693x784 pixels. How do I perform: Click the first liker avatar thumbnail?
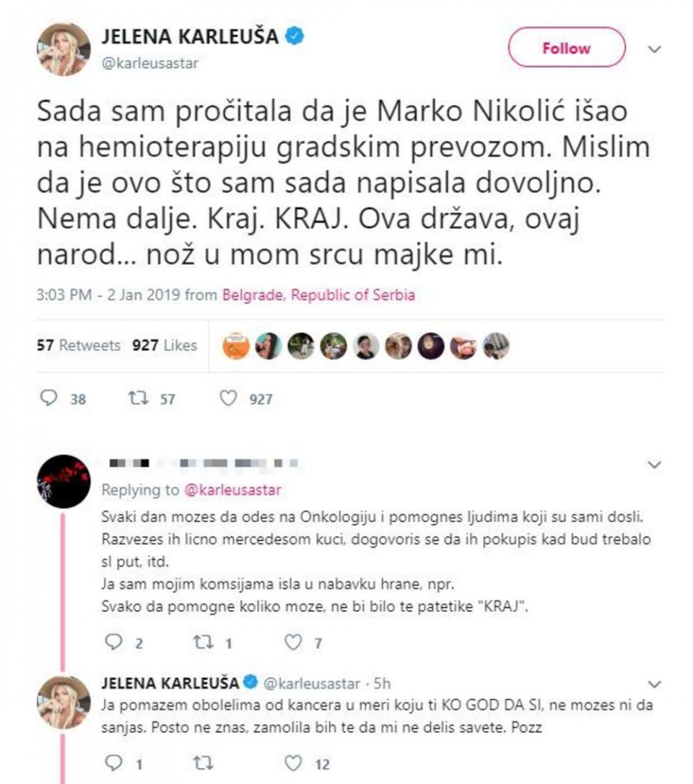pos(236,347)
